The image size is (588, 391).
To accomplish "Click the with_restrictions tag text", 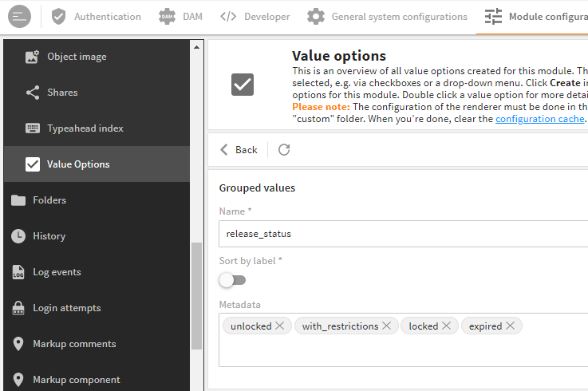I will click(x=340, y=326).
